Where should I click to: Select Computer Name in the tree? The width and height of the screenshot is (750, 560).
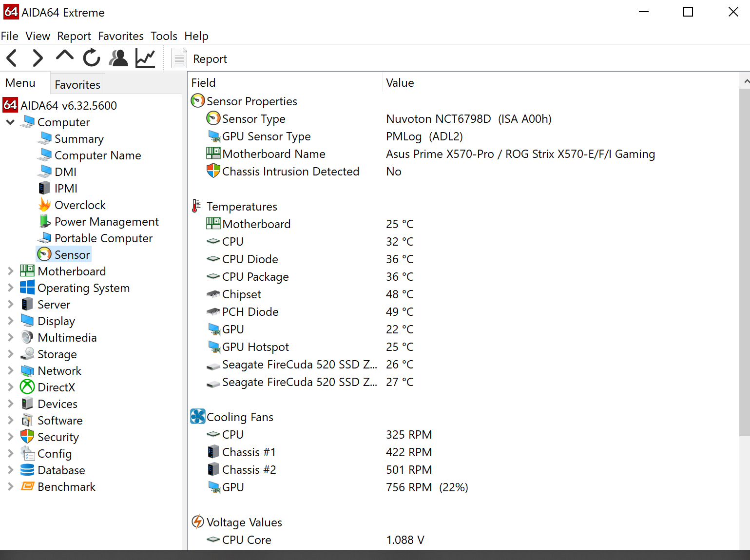[x=98, y=155]
